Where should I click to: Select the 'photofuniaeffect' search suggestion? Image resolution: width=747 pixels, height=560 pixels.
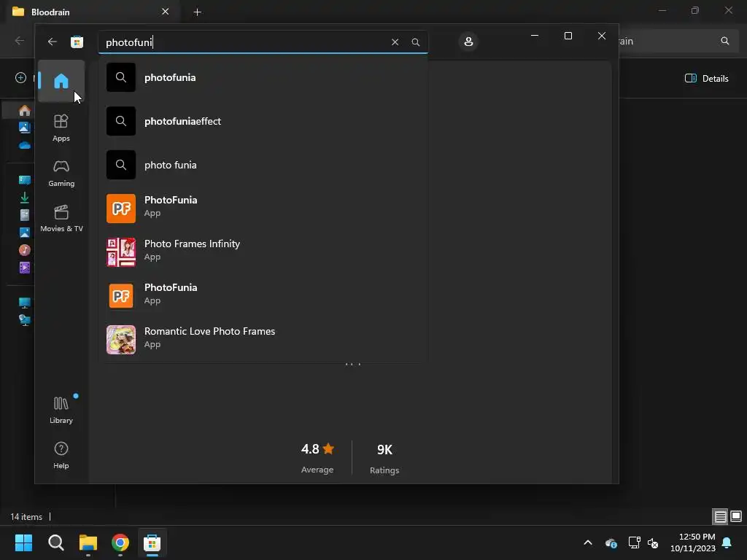point(263,121)
